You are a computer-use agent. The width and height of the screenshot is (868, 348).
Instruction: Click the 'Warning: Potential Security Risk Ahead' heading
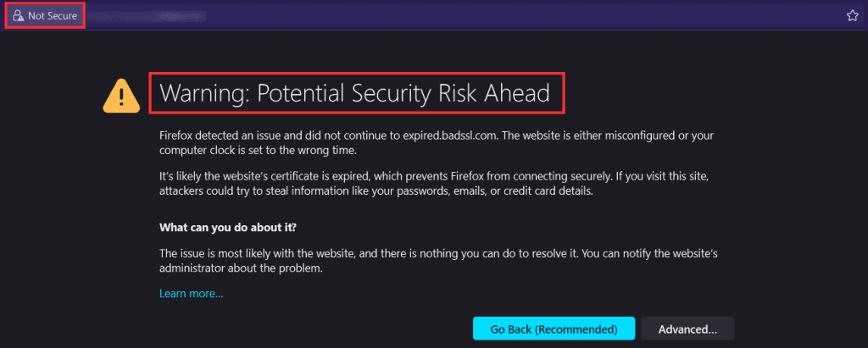click(x=355, y=93)
